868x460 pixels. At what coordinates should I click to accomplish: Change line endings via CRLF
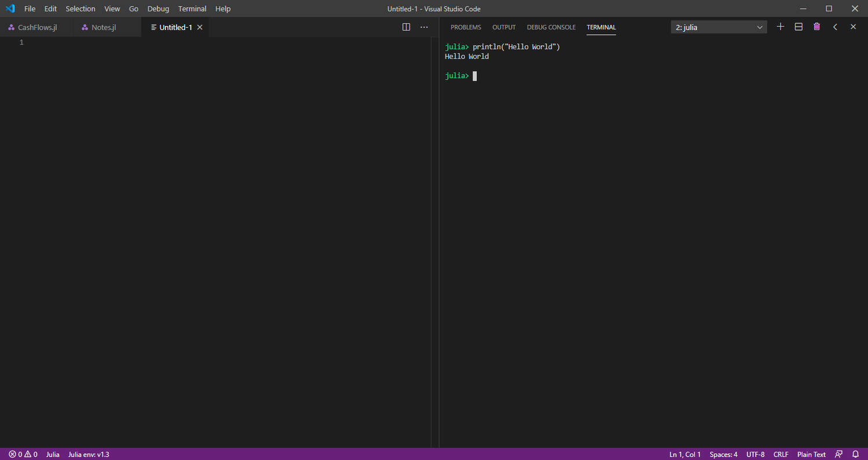point(781,454)
